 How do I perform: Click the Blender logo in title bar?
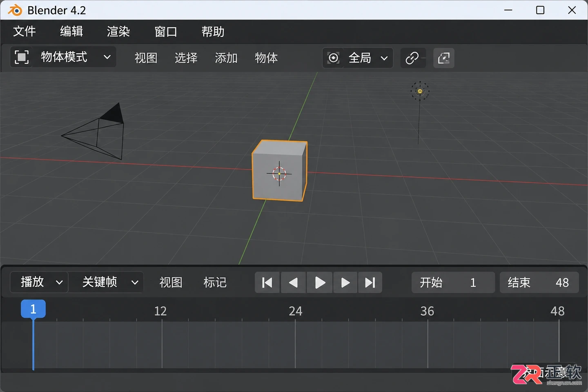(x=15, y=10)
